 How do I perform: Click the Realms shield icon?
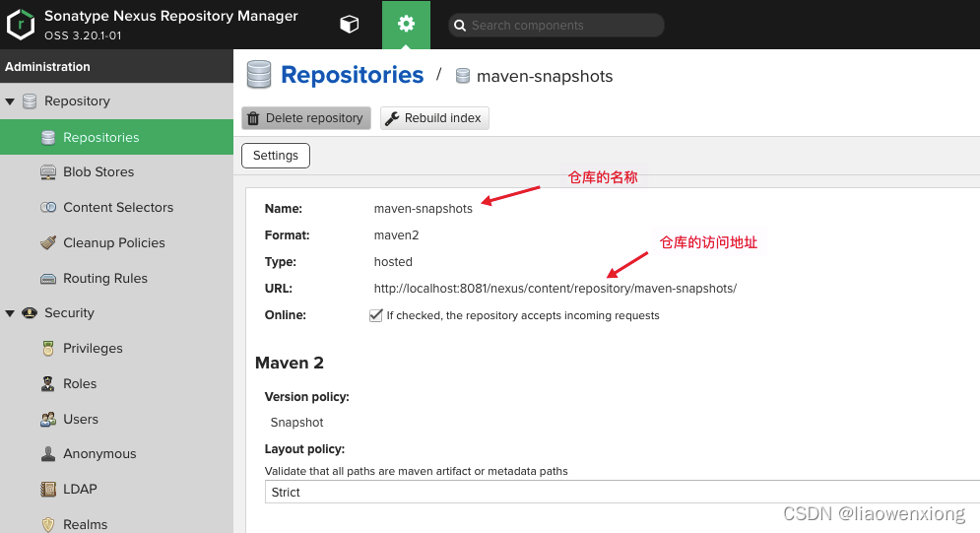48,525
